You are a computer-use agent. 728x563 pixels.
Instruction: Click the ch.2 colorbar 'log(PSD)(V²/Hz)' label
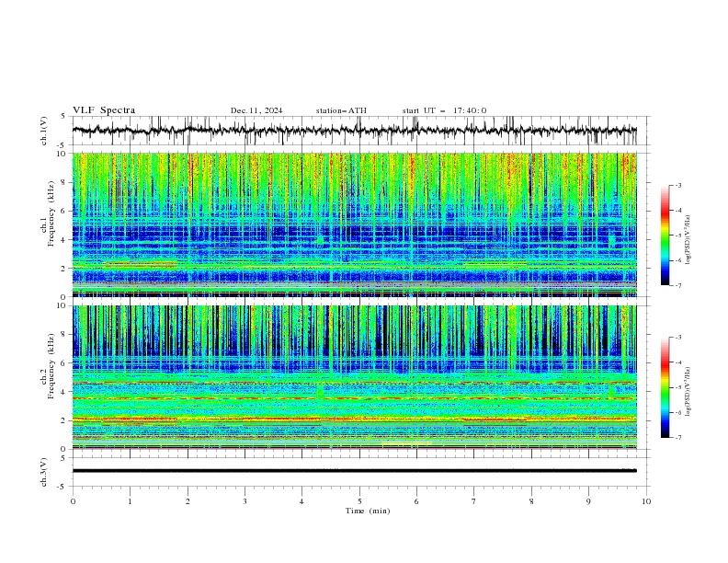pyautogui.click(x=688, y=391)
